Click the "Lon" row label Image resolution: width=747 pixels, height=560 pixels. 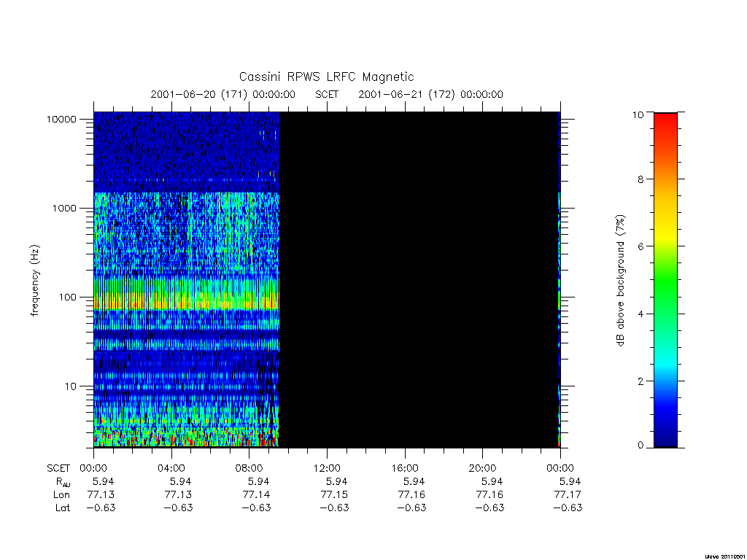(61, 495)
